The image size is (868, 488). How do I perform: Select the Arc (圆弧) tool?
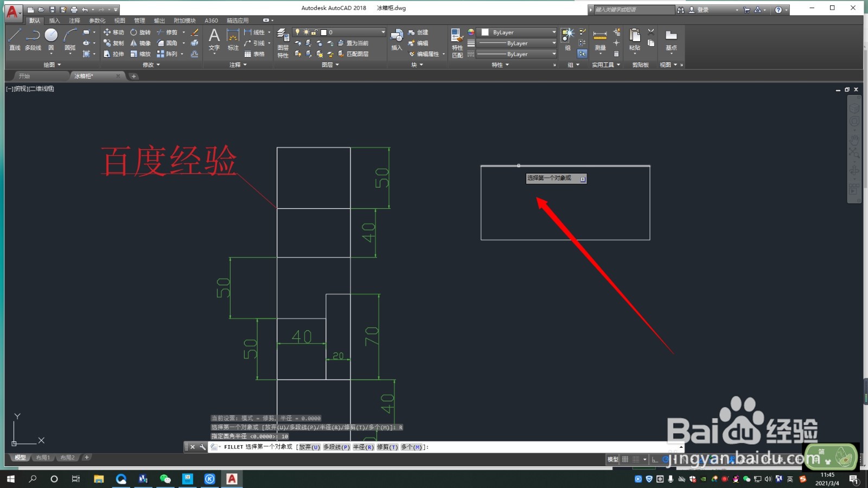tap(70, 39)
